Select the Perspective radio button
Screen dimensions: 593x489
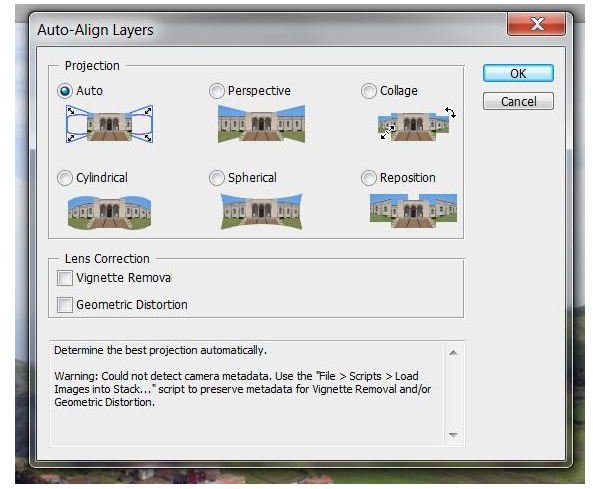point(217,91)
